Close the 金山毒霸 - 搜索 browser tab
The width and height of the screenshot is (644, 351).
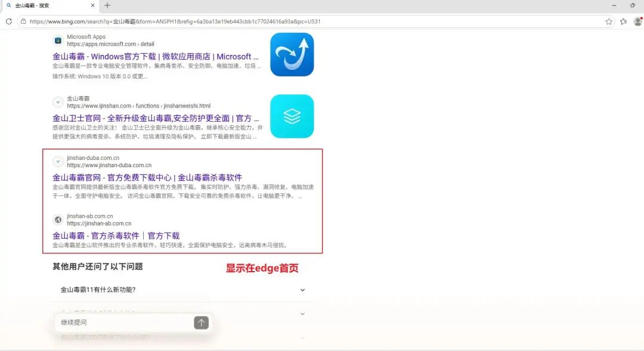pyautogui.click(x=92, y=5)
